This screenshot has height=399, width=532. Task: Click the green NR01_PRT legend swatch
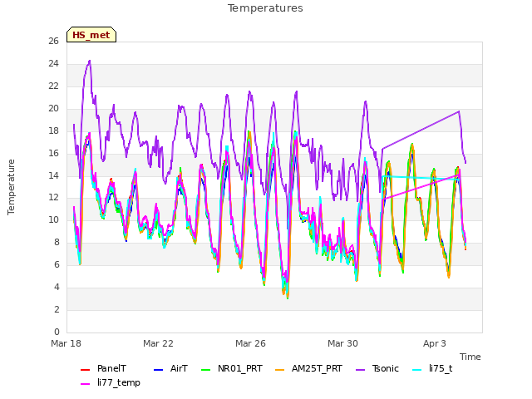pyautogui.click(x=205, y=369)
